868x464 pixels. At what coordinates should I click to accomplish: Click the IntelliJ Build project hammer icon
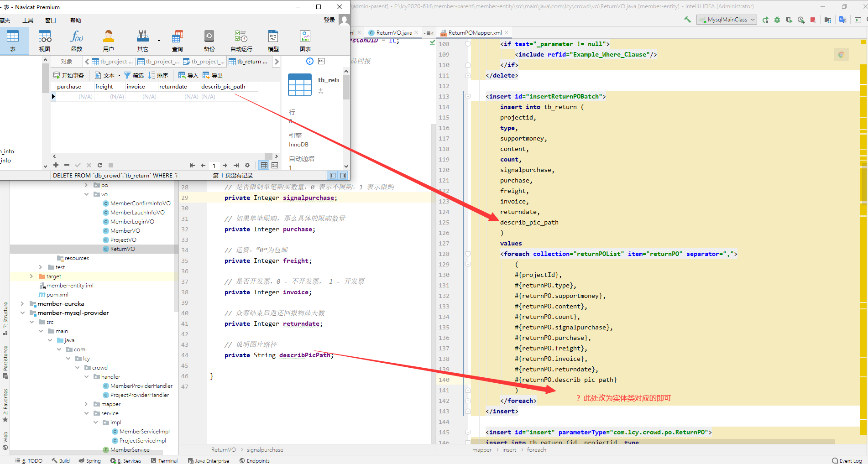click(x=687, y=20)
